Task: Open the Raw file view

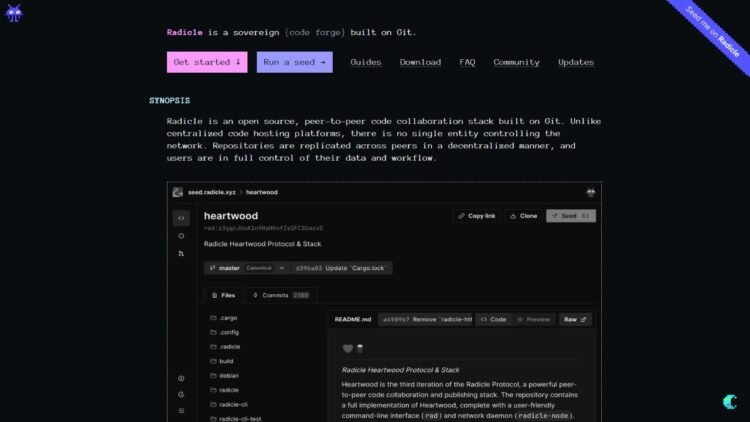Action: point(575,320)
